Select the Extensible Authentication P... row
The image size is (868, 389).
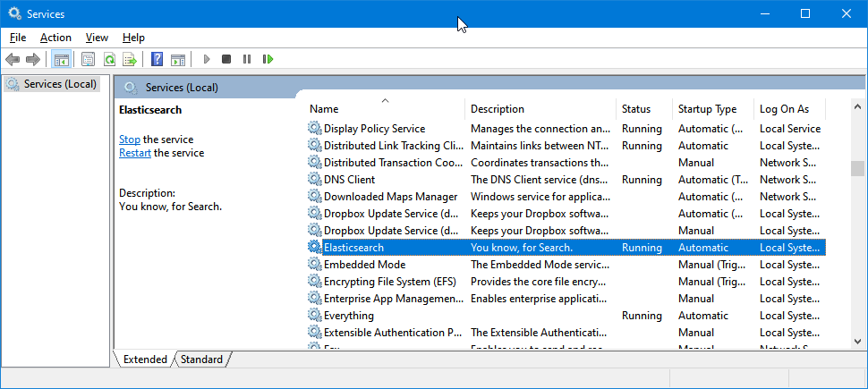(566, 333)
